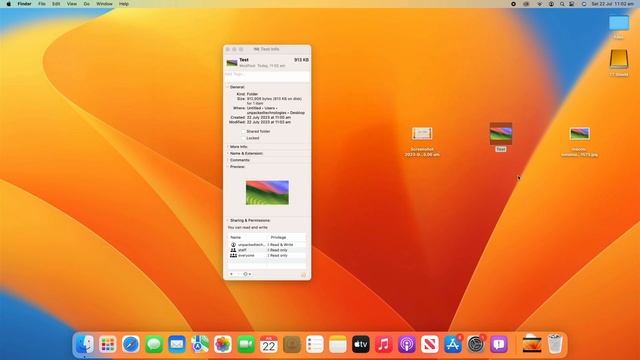
Task: Click the date and time in the menu bar
Action: click(613, 4)
